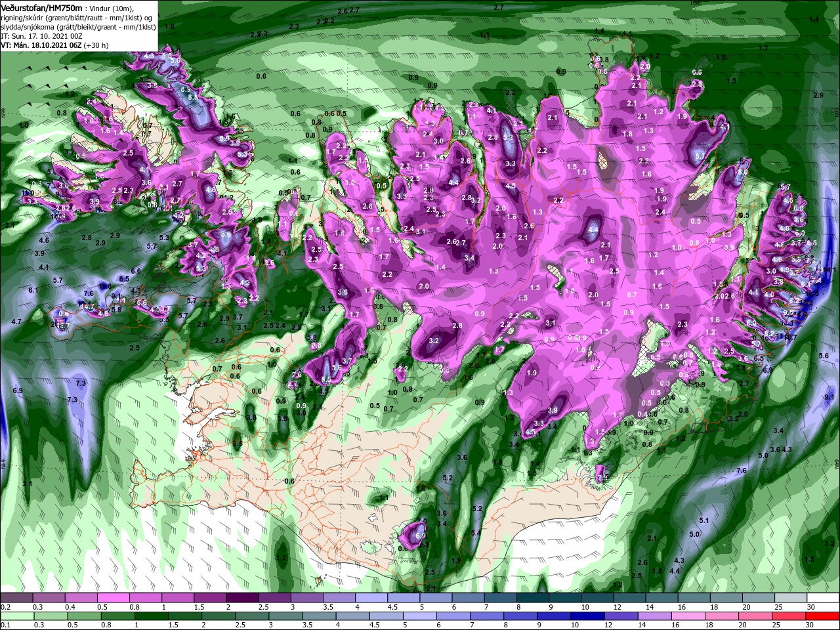Select the 0.3 swatch in the rain legend
The height and width of the screenshot is (630, 840).
point(51,616)
